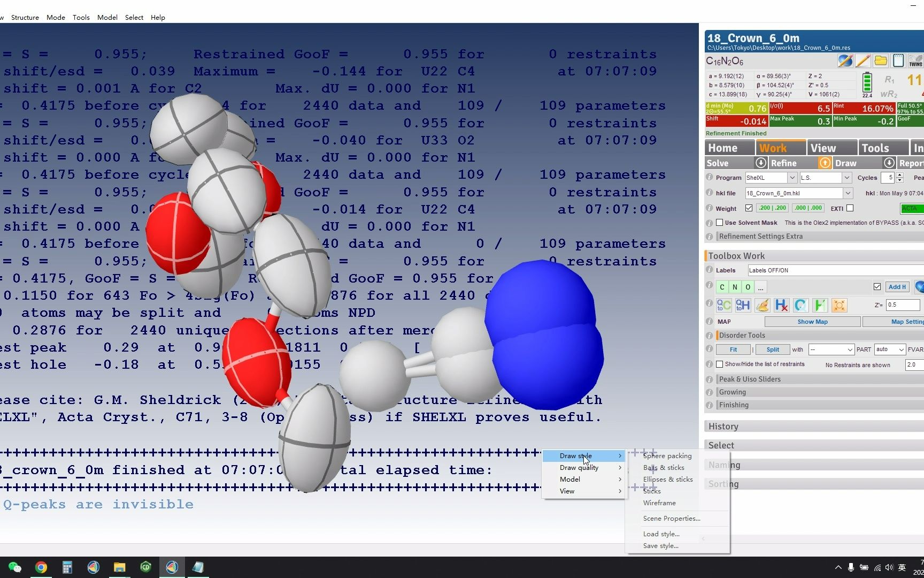Toggle the Weight checkbox
The width and height of the screenshot is (924, 578).
749,208
